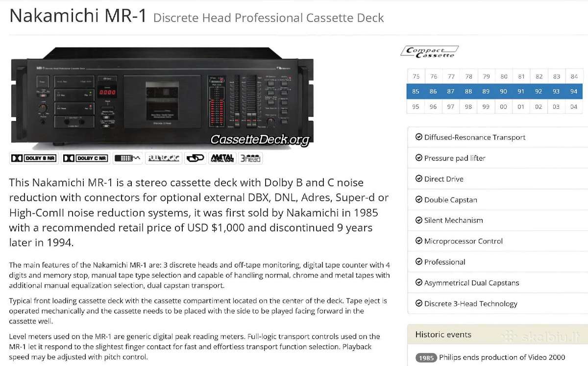Select highlighted year 88 in the grid
Viewport: 588px width, 366px height.
click(468, 91)
